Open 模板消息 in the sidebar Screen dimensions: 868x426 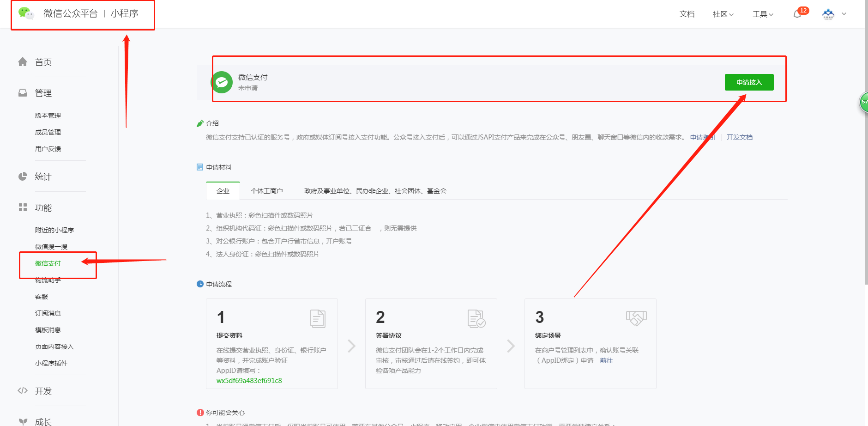click(48, 330)
